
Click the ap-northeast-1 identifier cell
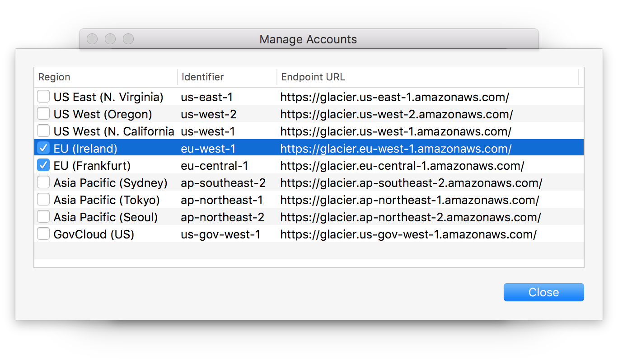tap(222, 200)
